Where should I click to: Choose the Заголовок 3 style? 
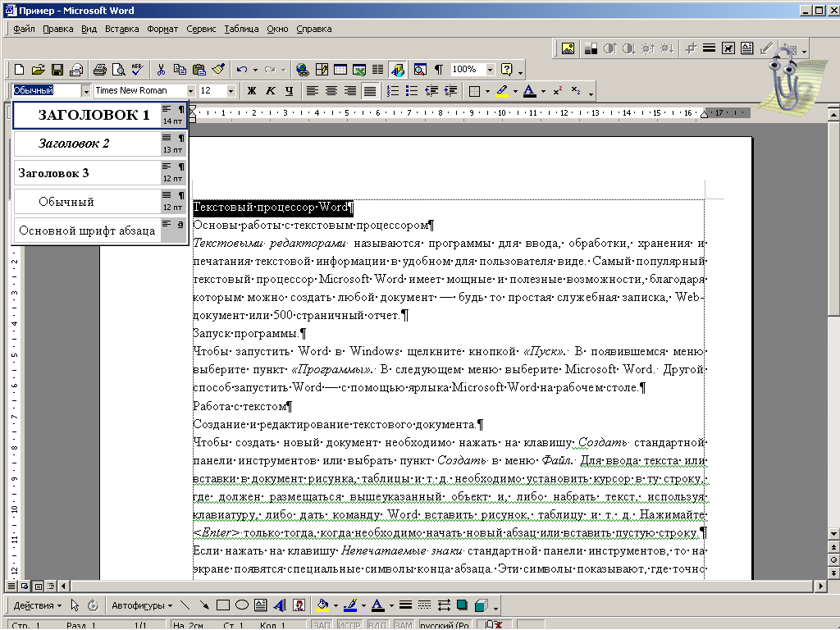(x=99, y=172)
